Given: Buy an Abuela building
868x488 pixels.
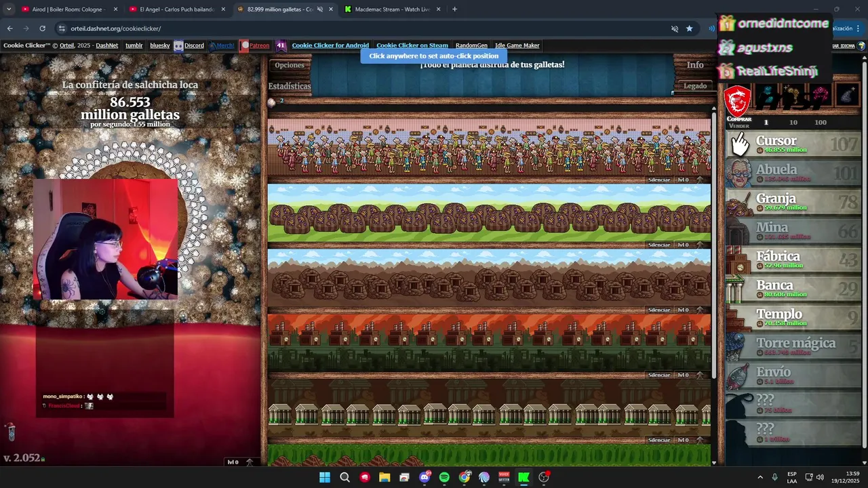Looking at the screenshot, I should pyautogui.click(x=793, y=174).
